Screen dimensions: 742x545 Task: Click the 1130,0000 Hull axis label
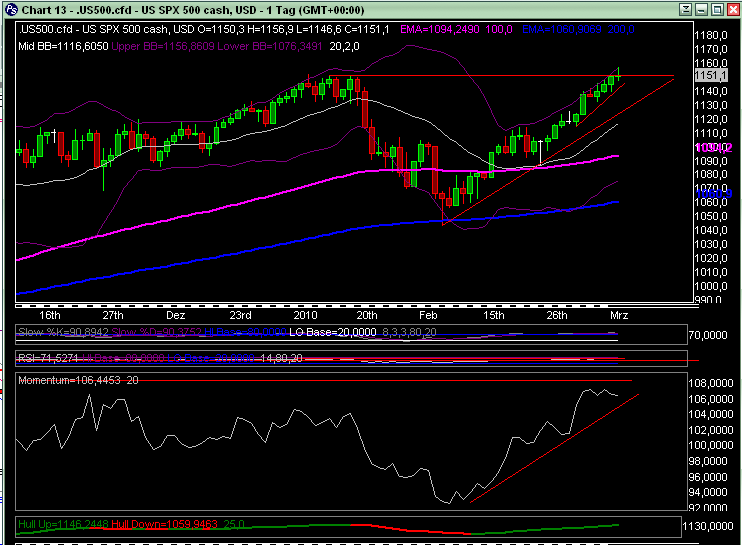coord(707,526)
